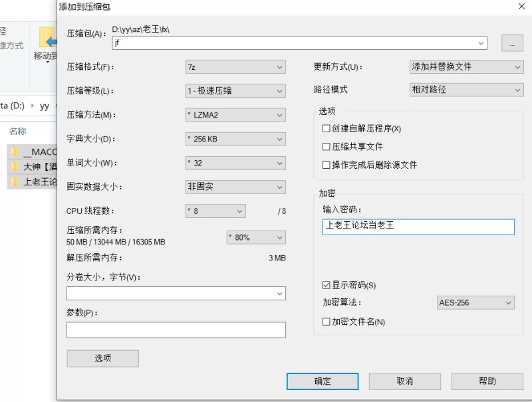
Task: Click the 取消 button
Action: pos(405,381)
